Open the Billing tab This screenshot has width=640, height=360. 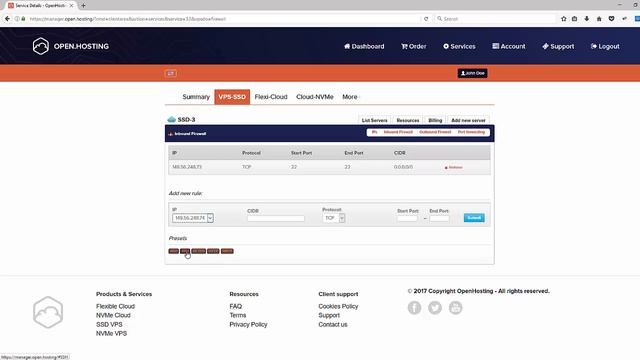(x=435, y=120)
